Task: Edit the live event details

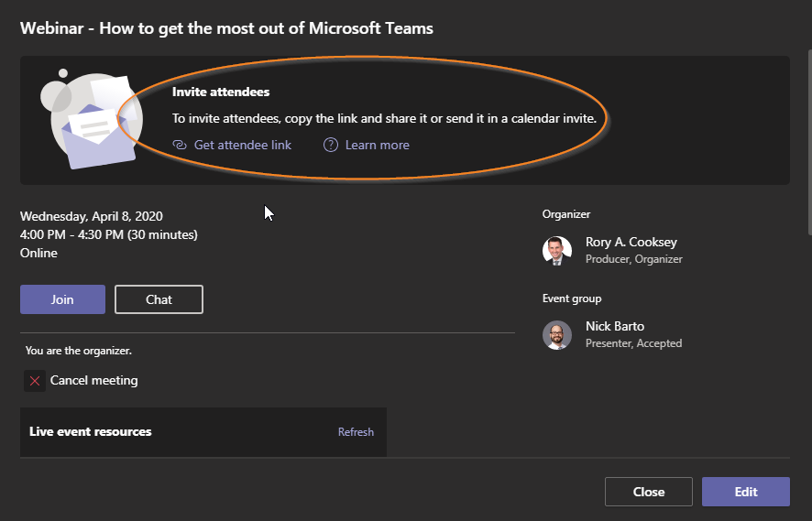Action: (x=746, y=492)
